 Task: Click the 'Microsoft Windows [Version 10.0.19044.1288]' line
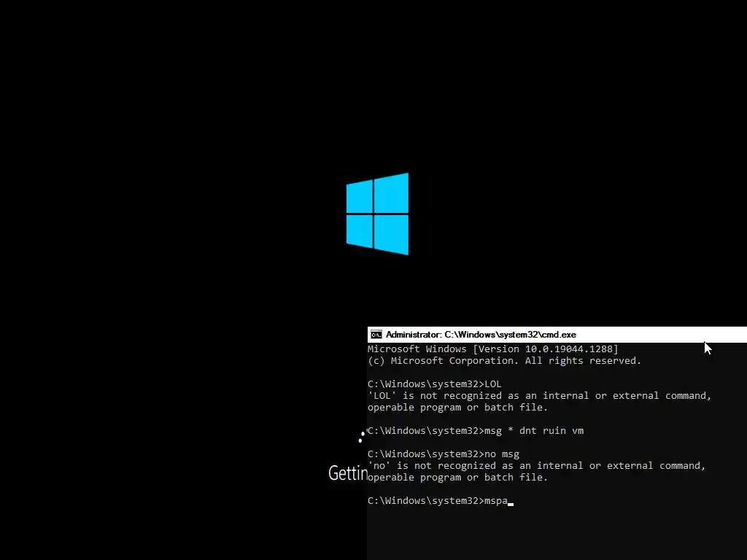492,349
